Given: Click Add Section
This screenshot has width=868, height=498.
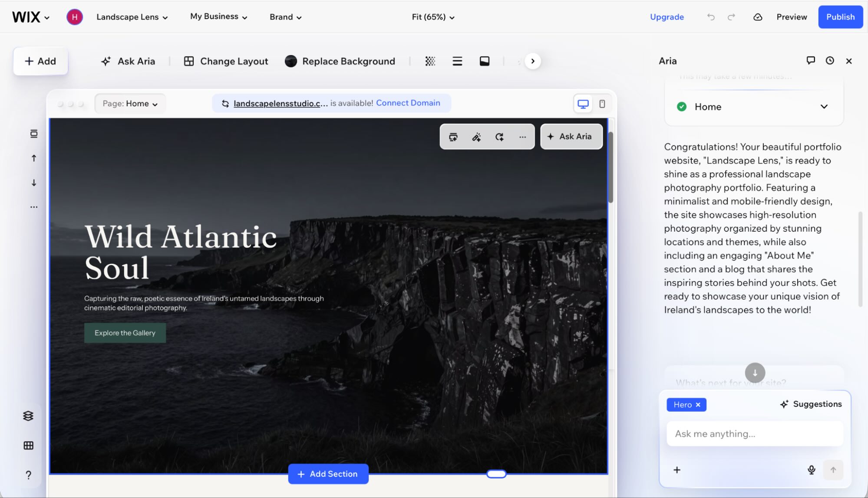Looking at the screenshot, I should point(328,474).
